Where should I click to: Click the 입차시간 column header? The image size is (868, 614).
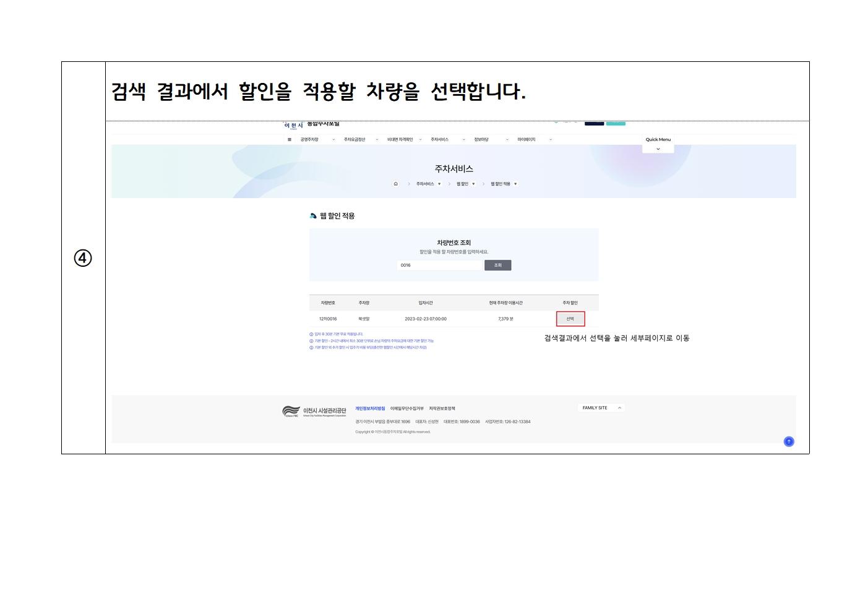click(x=426, y=303)
